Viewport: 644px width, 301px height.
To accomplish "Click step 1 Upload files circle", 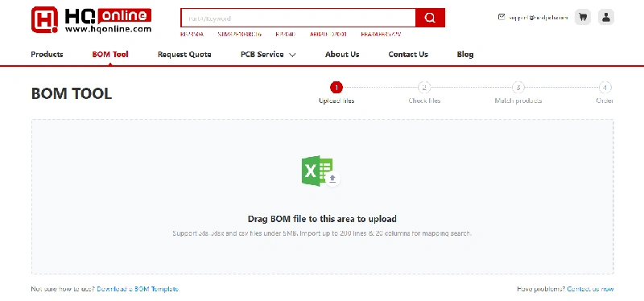I will (336, 87).
